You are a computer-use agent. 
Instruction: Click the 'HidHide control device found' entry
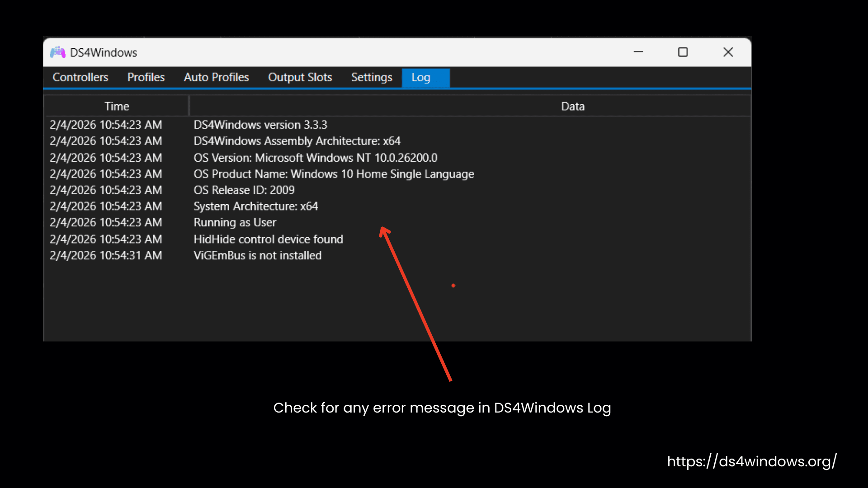pyautogui.click(x=398, y=239)
